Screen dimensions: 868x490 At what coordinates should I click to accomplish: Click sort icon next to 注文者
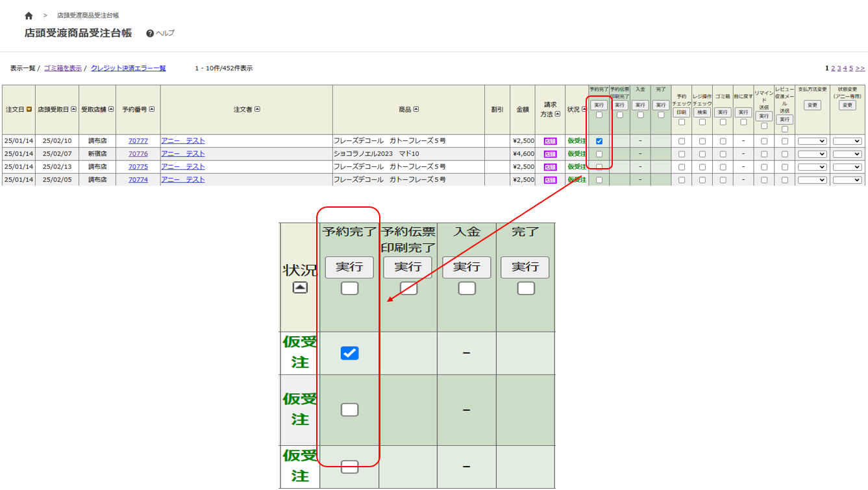(x=258, y=110)
